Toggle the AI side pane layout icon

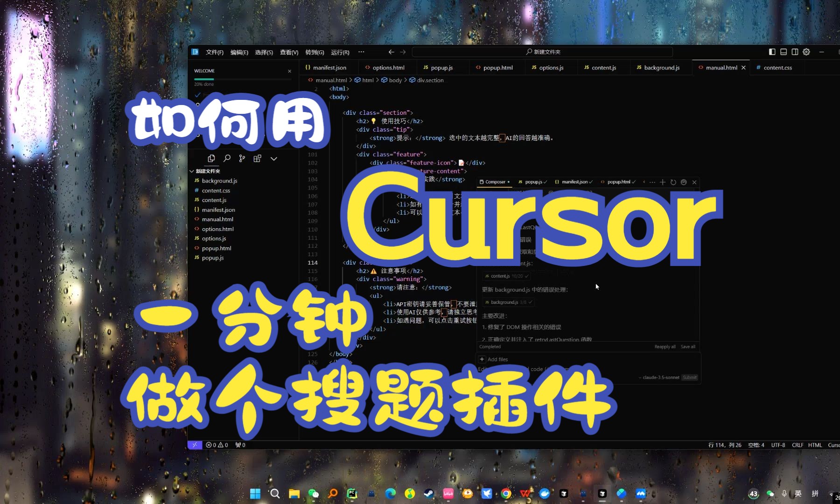(795, 52)
